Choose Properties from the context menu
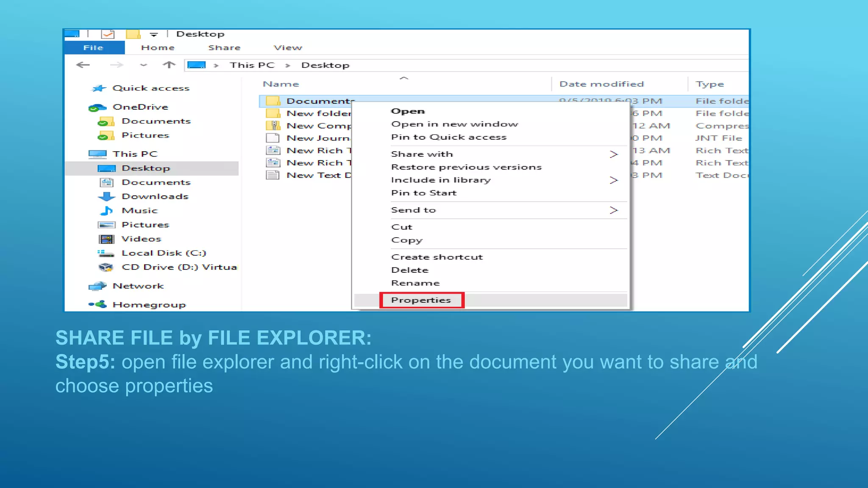 tap(421, 300)
